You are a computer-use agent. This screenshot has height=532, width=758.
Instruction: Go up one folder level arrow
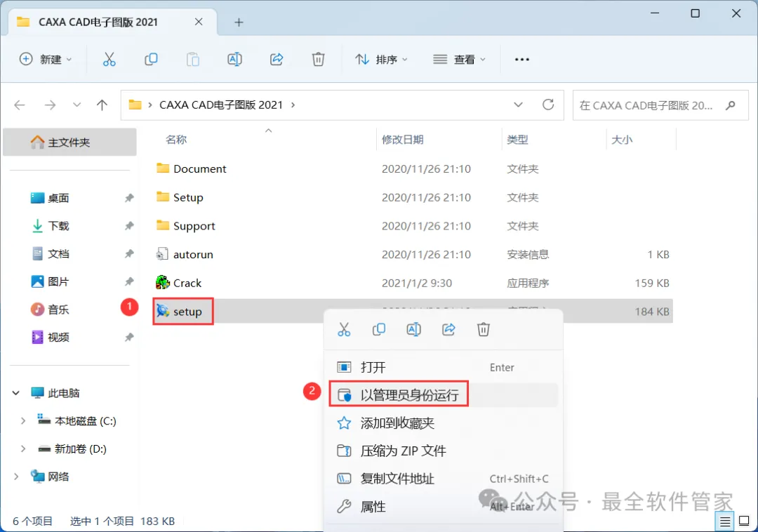coord(102,105)
